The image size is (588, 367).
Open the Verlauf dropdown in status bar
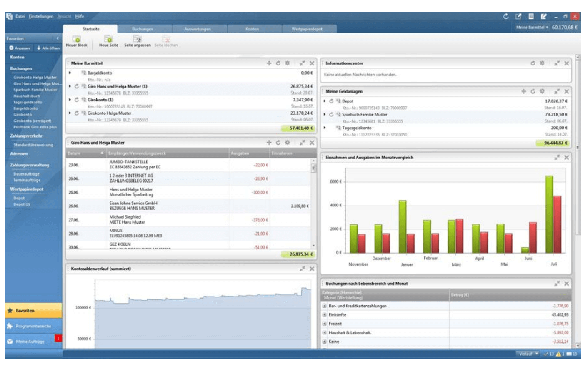point(528,354)
